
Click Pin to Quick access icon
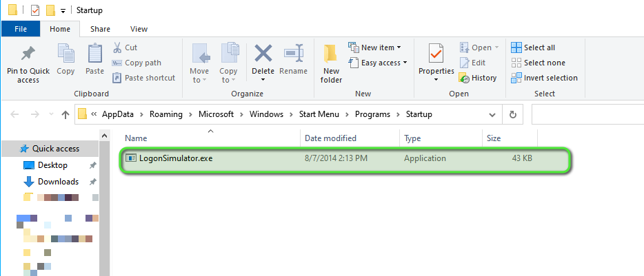tap(28, 54)
